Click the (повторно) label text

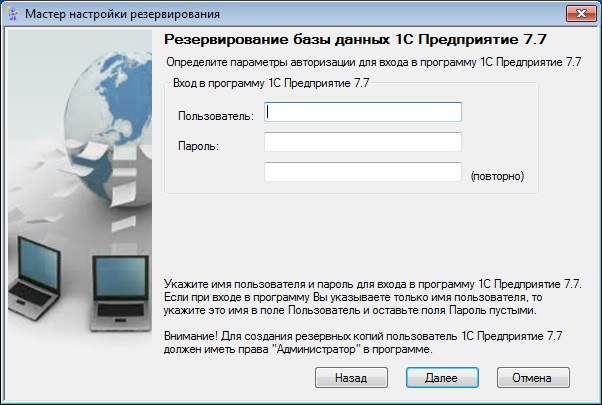tap(497, 176)
